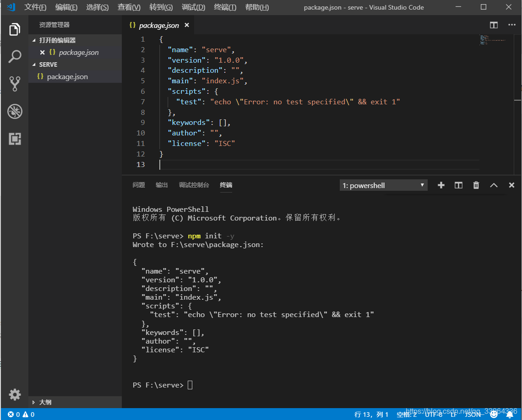
Task: Open the Extensions view
Action: pos(15,139)
